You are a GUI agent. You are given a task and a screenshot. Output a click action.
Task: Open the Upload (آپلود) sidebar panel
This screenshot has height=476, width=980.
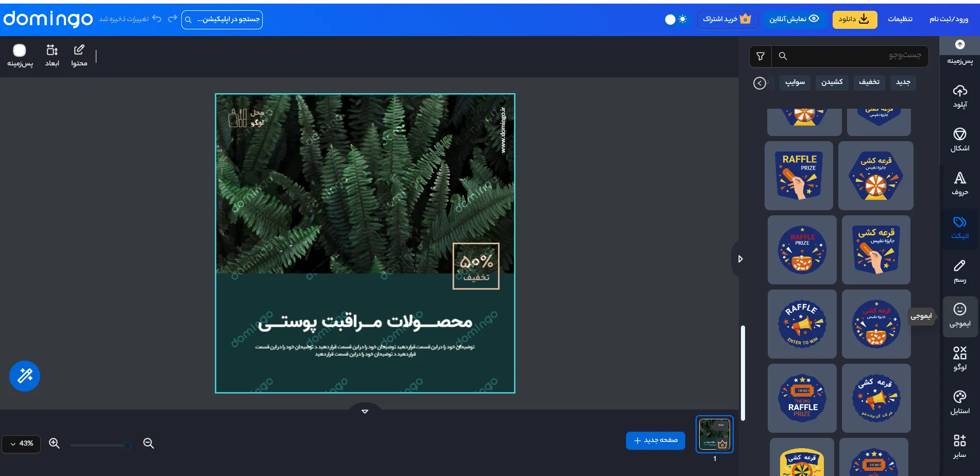(x=959, y=96)
